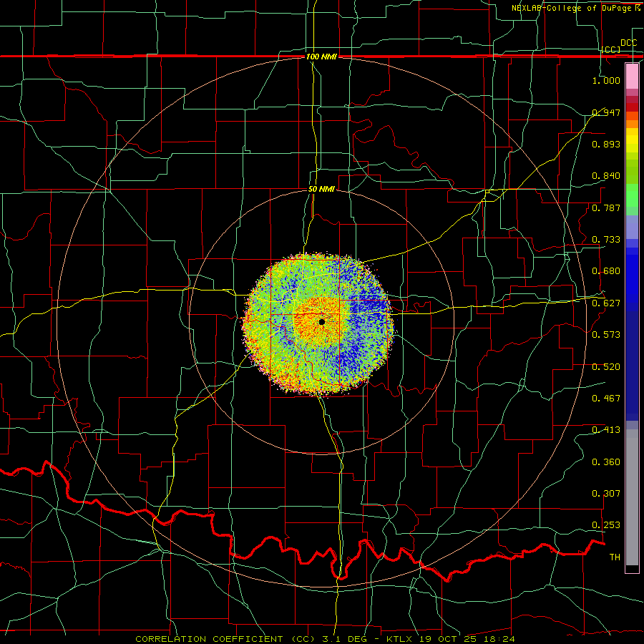Pick the pink segment of the color bar
This screenshot has height=644, width=644.
click(x=632, y=76)
